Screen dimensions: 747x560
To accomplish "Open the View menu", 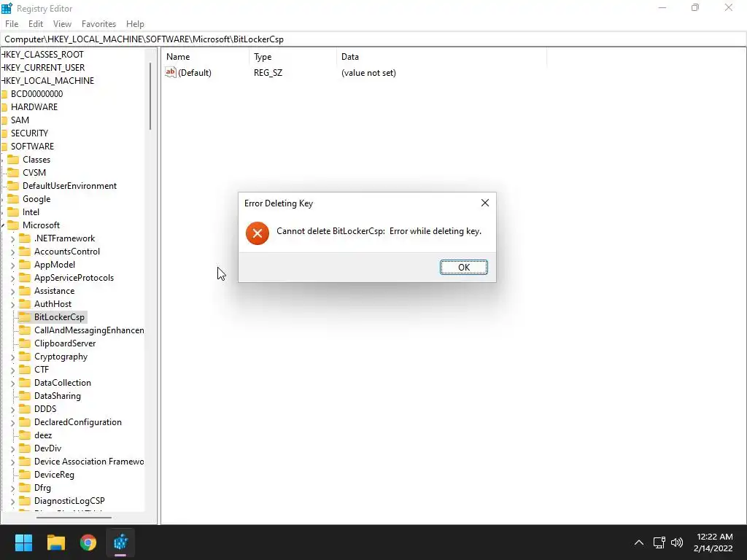I will pyautogui.click(x=62, y=24).
